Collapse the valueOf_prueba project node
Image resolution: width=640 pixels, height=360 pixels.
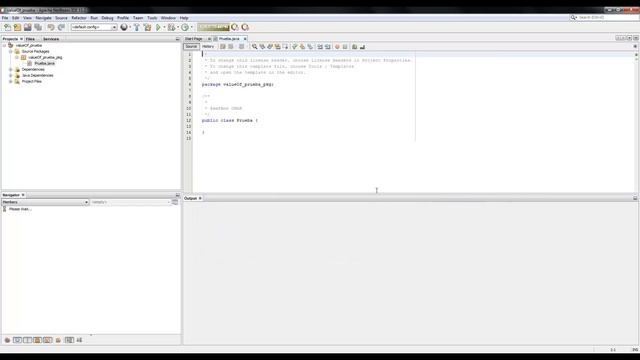pyautogui.click(x=4, y=45)
